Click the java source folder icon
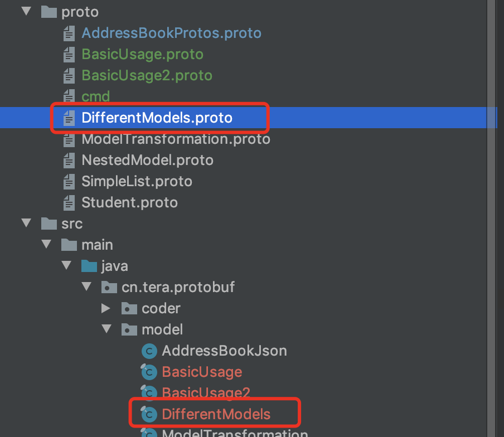Image resolution: width=504 pixels, height=437 pixels. [89, 266]
